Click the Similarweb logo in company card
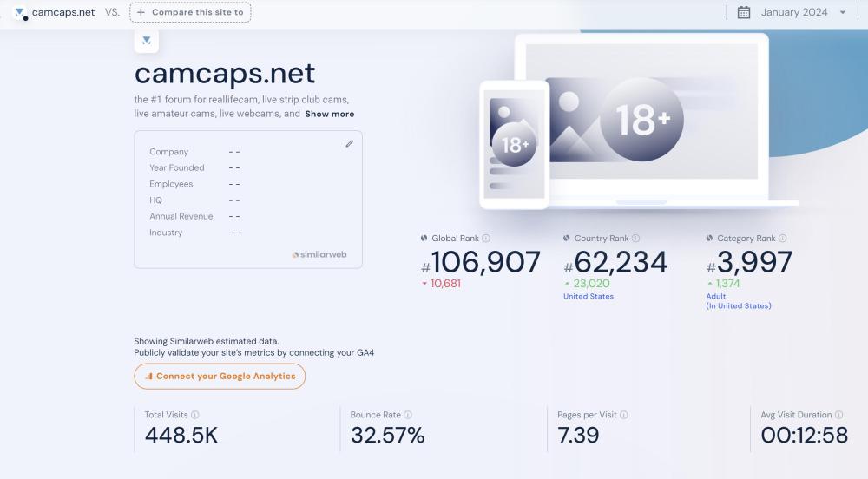Screen dimensions: 868x479 [319, 254]
